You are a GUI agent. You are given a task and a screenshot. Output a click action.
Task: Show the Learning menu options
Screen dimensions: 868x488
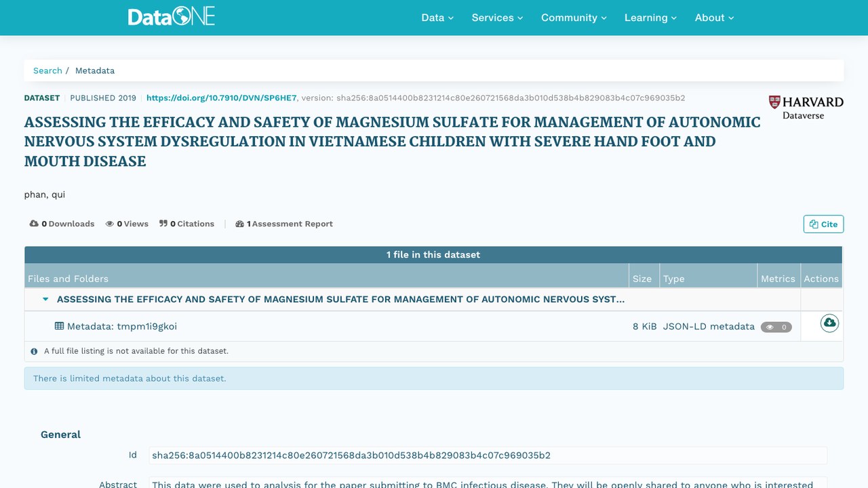pos(650,18)
